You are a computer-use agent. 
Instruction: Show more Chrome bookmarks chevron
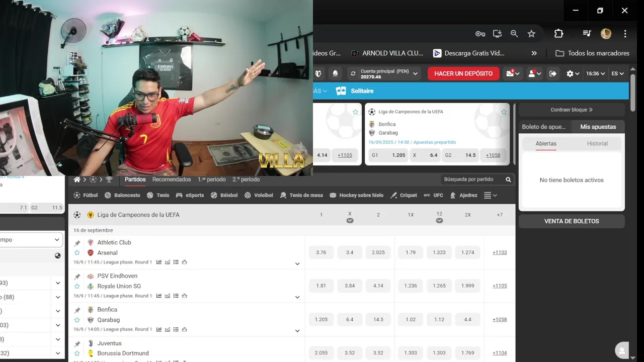[x=534, y=53]
